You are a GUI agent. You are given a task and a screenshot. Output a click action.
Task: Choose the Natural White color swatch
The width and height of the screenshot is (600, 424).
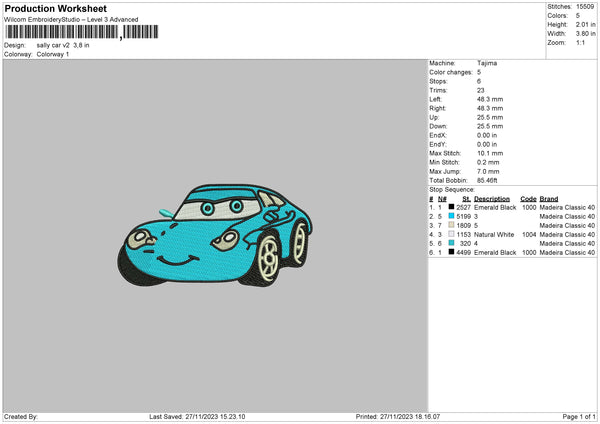point(452,234)
